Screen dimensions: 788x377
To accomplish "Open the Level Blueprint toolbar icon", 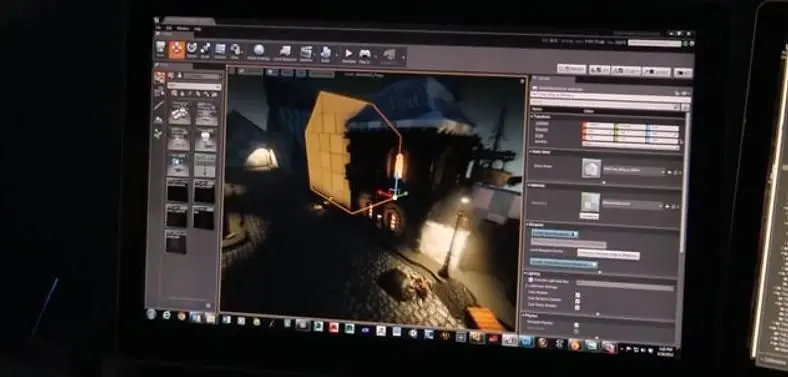I will coord(285,52).
